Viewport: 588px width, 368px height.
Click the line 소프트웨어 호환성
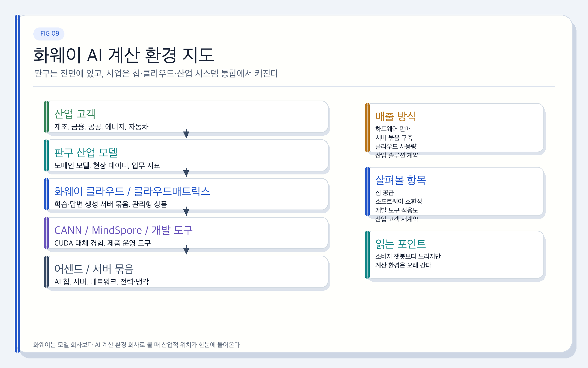pyautogui.click(x=399, y=201)
